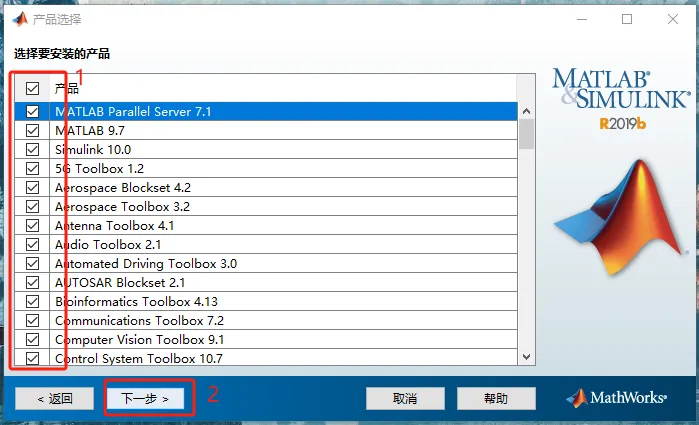Uncheck the Automated Driving Toolbox 3.0 checkbox
This screenshot has width=699, height=425.
pyautogui.click(x=32, y=264)
